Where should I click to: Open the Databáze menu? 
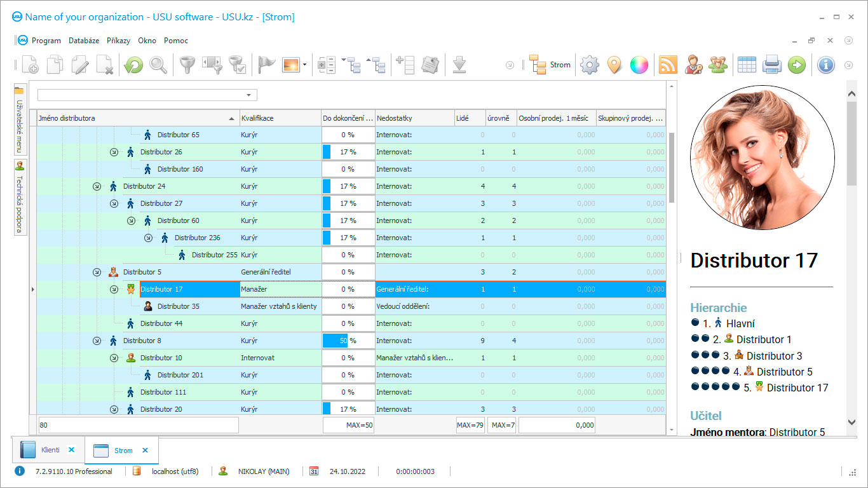tap(84, 41)
